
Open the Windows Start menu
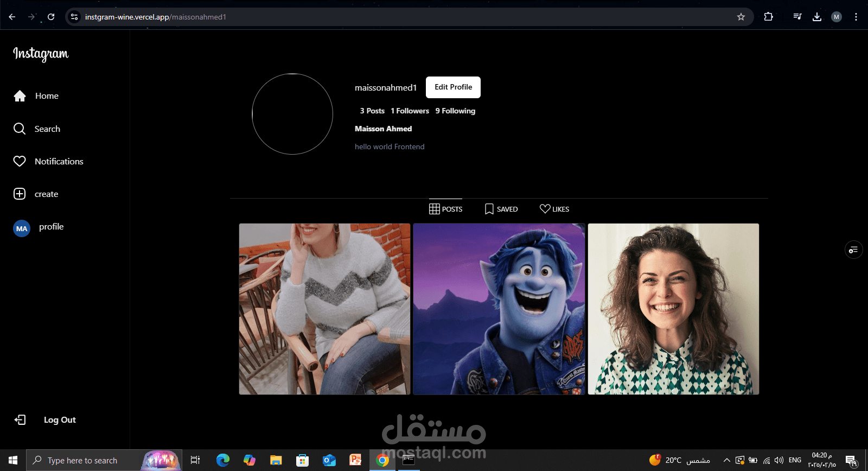pyautogui.click(x=13, y=460)
